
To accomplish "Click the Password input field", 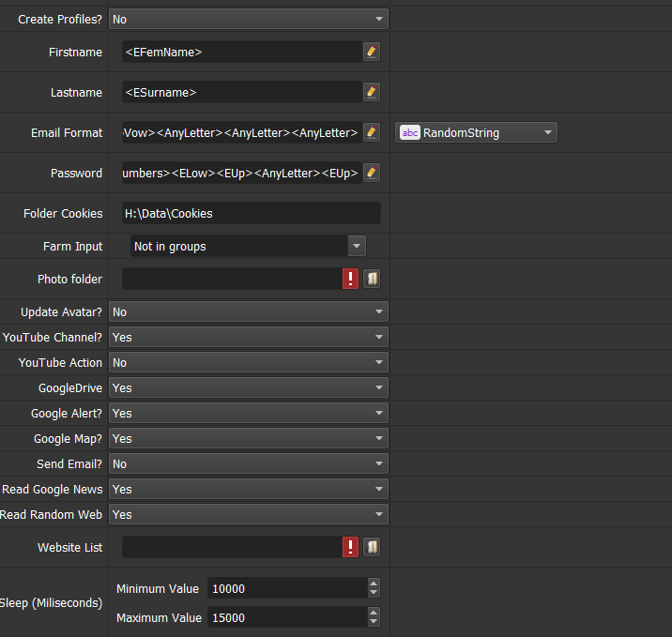I will coord(242,173).
